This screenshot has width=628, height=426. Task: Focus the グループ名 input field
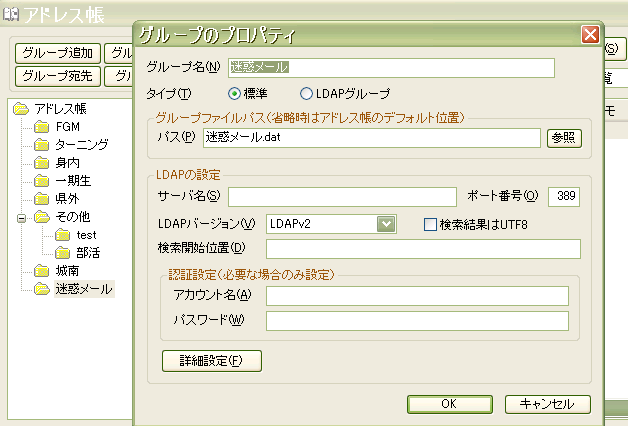pos(391,68)
